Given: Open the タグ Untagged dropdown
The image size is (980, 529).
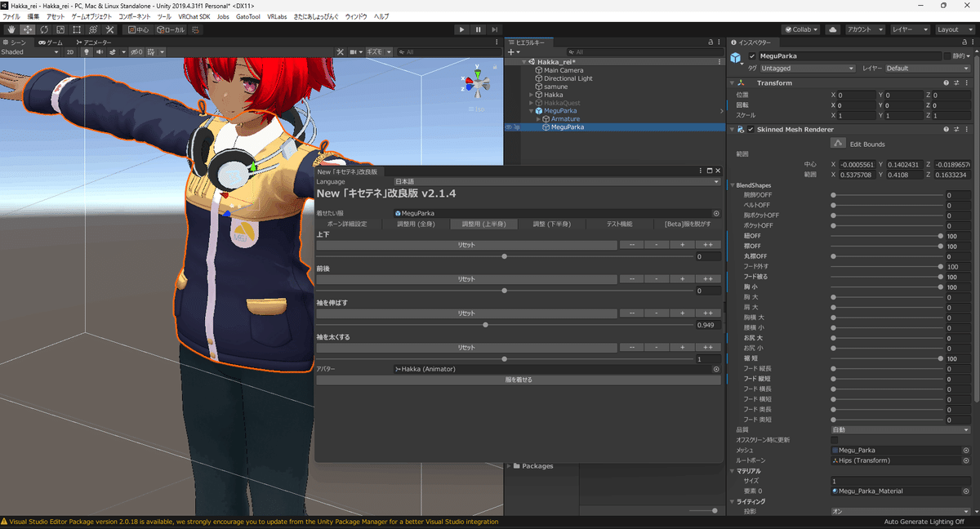Looking at the screenshot, I should 808,69.
